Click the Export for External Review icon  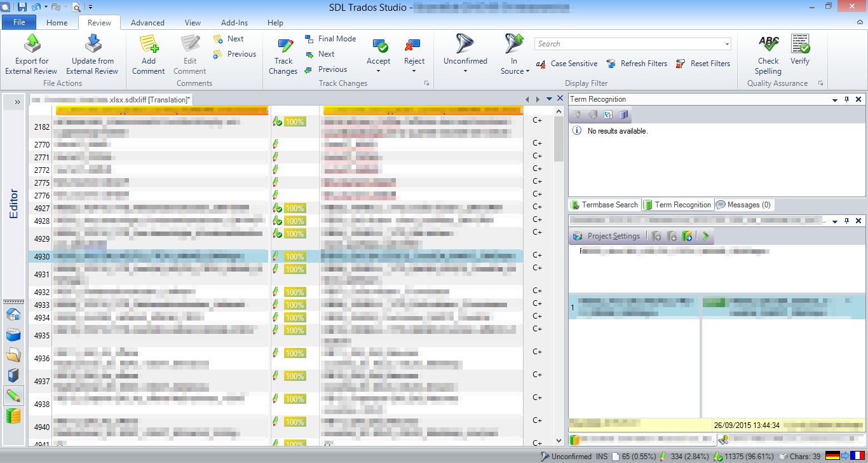click(31, 44)
